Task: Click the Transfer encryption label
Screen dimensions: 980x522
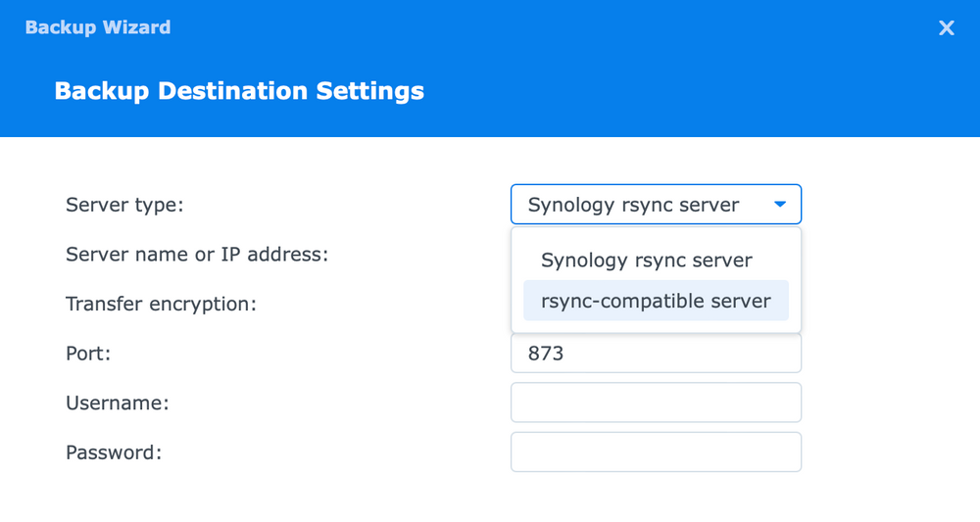Action: (162, 304)
